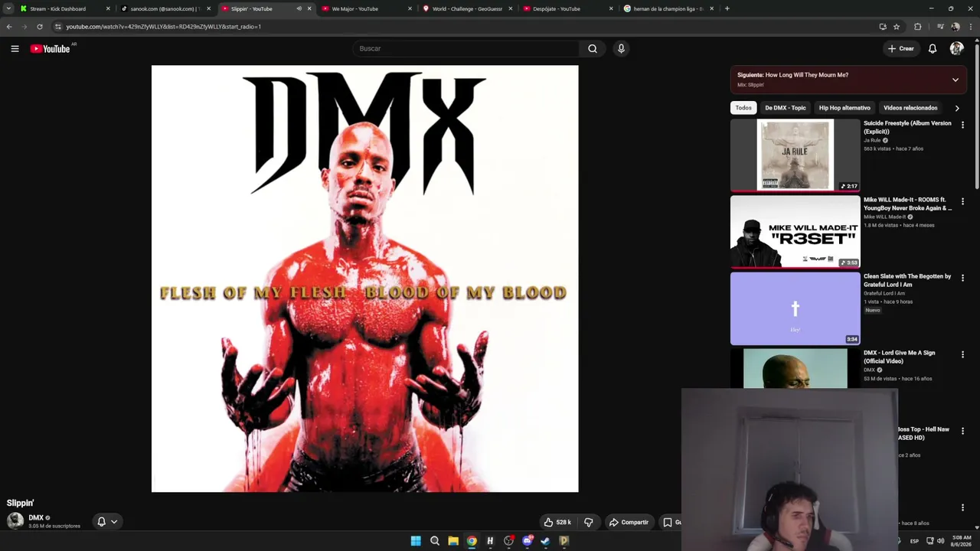The height and width of the screenshot is (551, 980).
Task: Open YouTube notifications bell in header
Action: click(x=933, y=48)
